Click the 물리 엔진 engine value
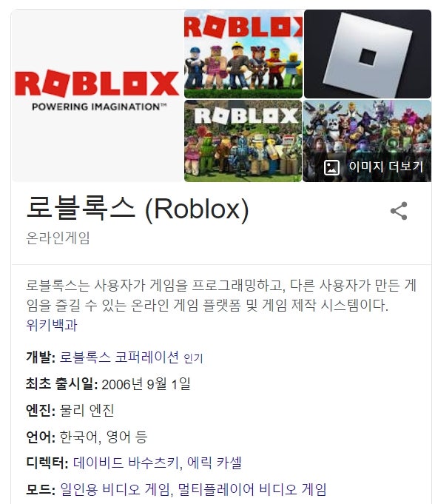 (x=87, y=410)
